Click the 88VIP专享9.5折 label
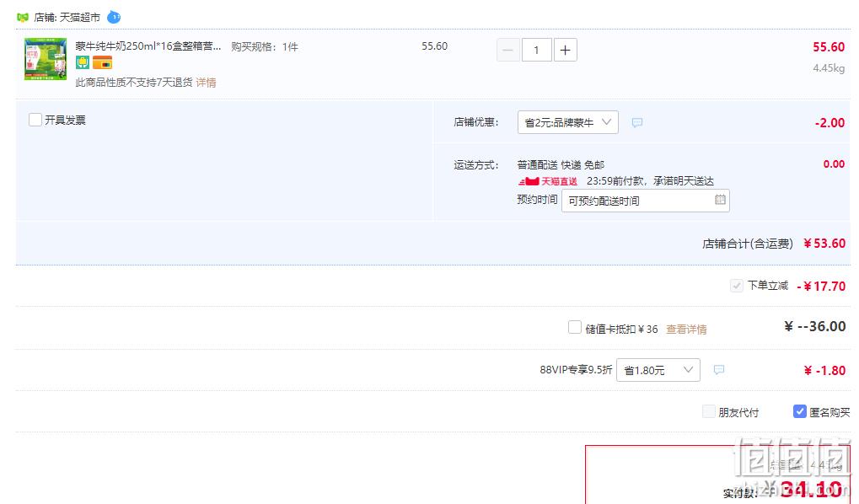This screenshot has height=504, width=859. tap(576, 370)
